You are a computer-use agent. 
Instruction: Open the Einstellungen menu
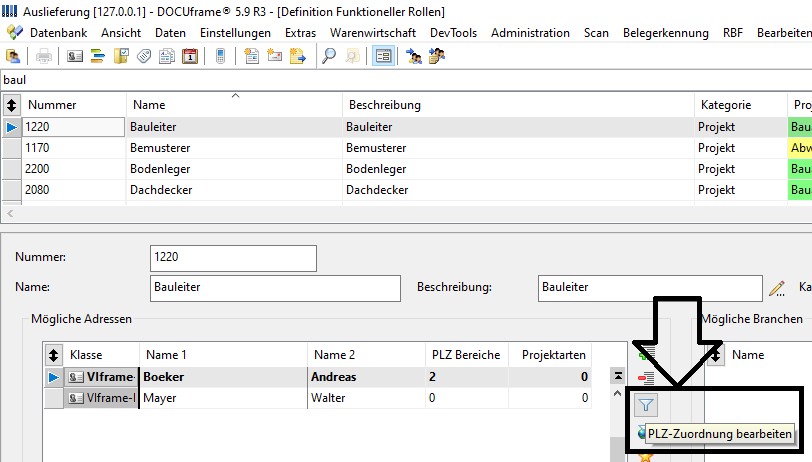(x=235, y=33)
